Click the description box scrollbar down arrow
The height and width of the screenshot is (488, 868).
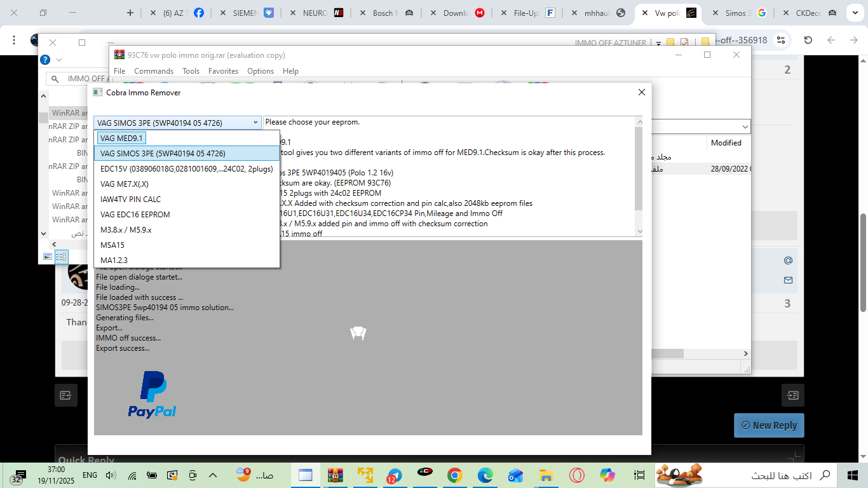click(639, 231)
